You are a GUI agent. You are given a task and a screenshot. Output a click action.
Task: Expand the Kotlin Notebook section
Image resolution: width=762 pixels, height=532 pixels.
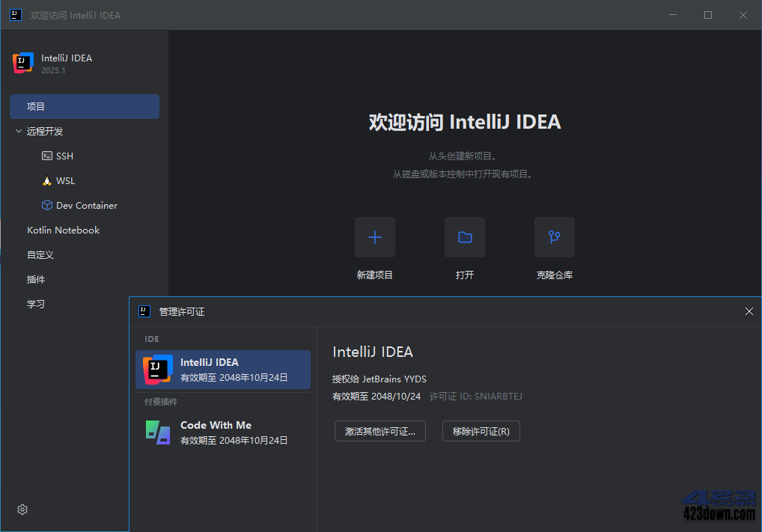tap(63, 230)
